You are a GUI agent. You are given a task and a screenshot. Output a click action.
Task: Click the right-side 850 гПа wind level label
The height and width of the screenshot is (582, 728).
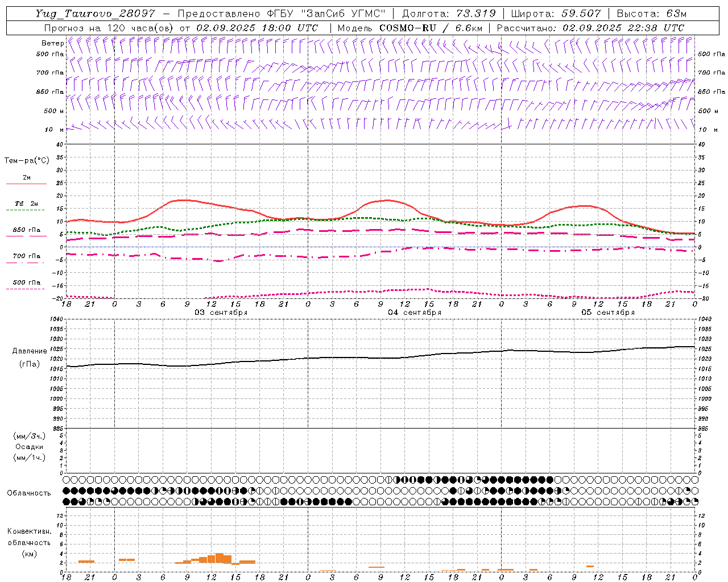pyautogui.click(x=712, y=92)
